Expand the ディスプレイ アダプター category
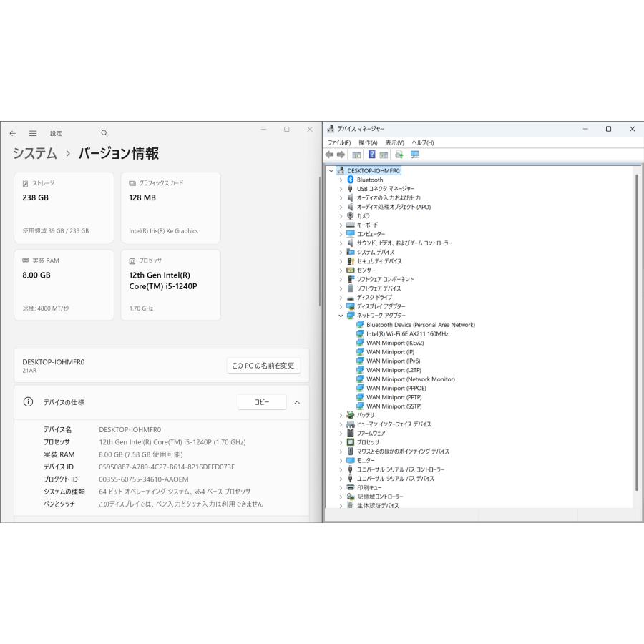 pos(341,306)
